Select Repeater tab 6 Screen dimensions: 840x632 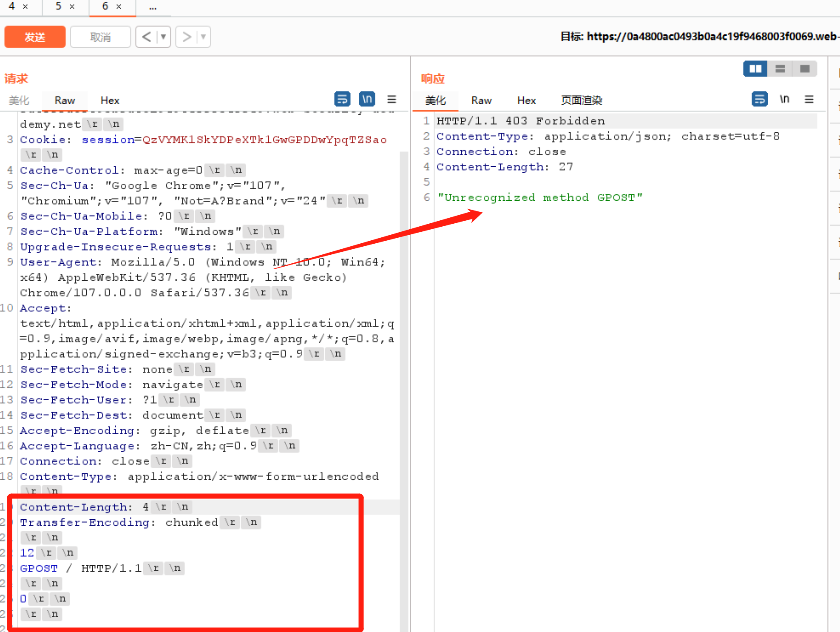click(105, 6)
